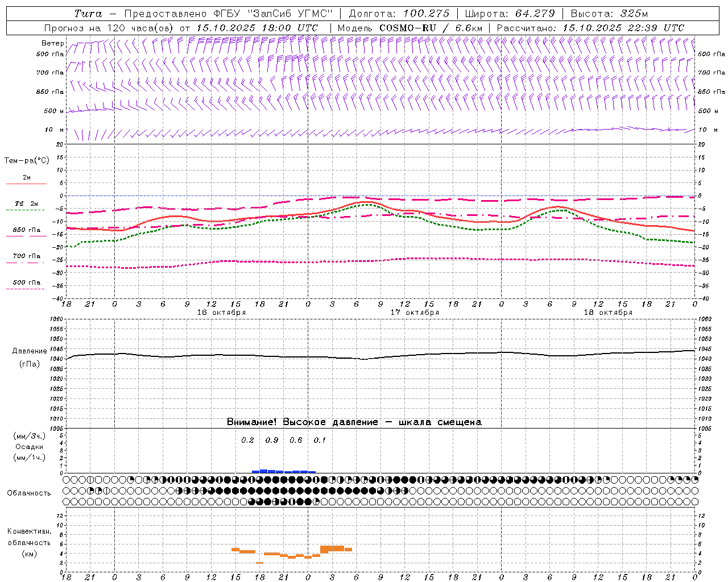
Task: Click right-side "500 гПа" wind level label
Action: (x=712, y=54)
